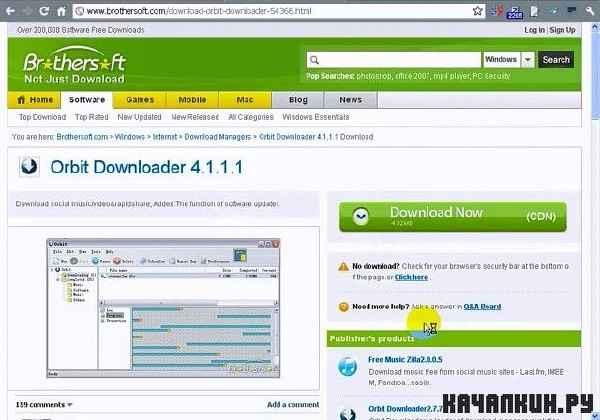Click the round arrow icon on Download Now button
The height and width of the screenshot is (420, 600).
(360, 217)
